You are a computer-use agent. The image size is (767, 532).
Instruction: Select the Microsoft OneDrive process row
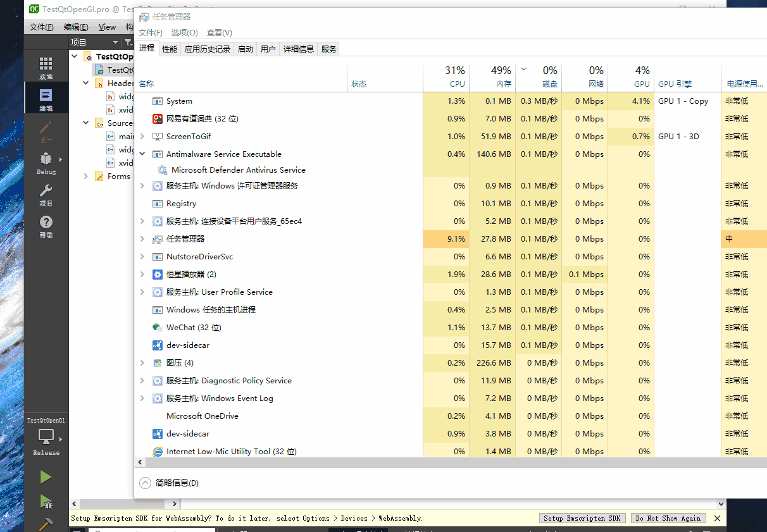coord(451,416)
